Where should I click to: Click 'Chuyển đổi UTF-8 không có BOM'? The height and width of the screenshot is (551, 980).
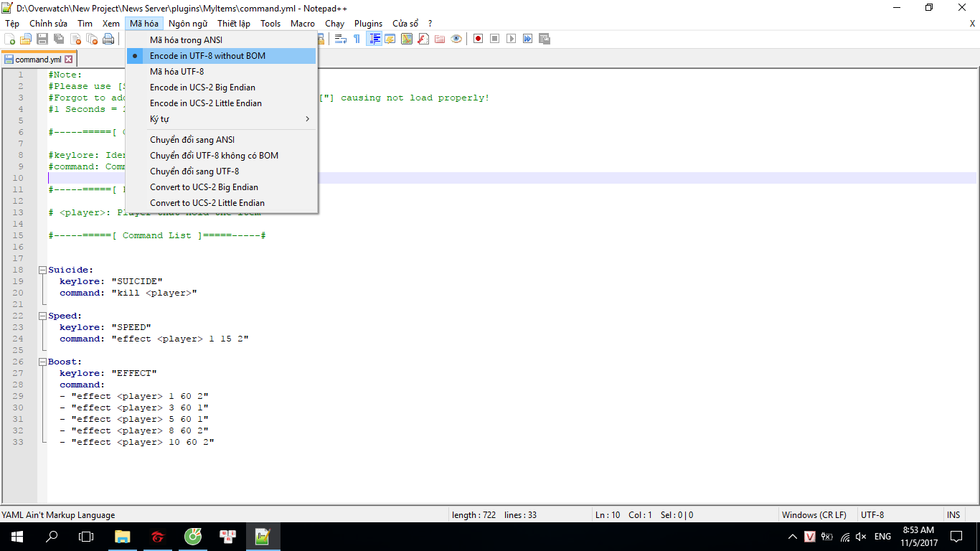pos(221,156)
